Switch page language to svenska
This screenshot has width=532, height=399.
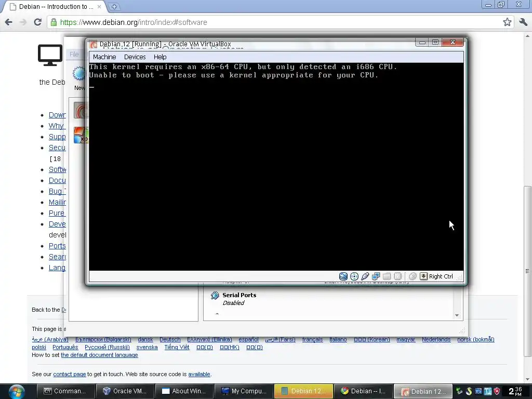pos(147,347)
